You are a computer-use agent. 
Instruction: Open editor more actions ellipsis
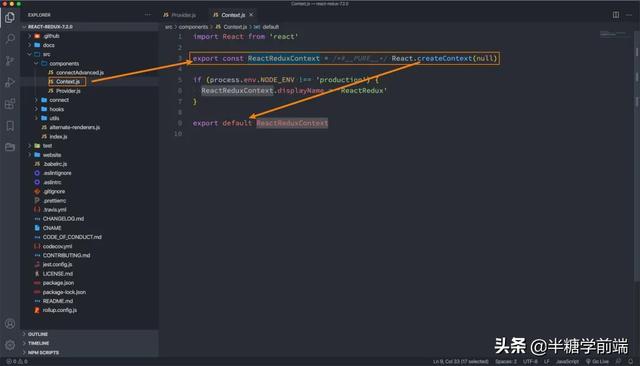[629, 15]
